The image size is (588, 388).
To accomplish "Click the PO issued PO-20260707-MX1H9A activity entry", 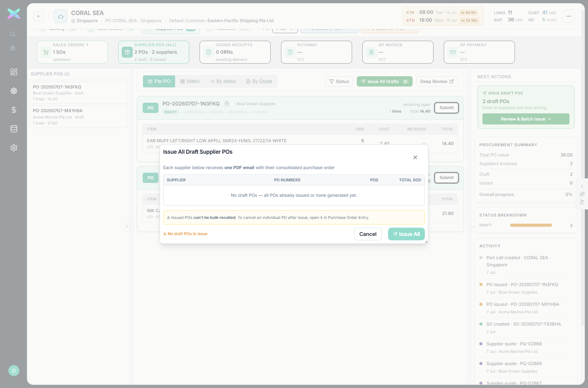I will pyautogui.click(x=526, y=308).
